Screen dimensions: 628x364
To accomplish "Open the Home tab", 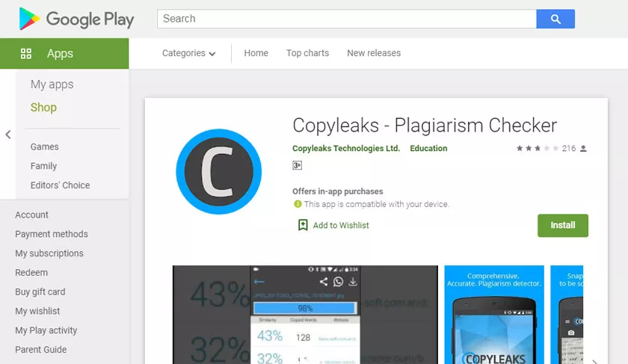I will 256,53.
